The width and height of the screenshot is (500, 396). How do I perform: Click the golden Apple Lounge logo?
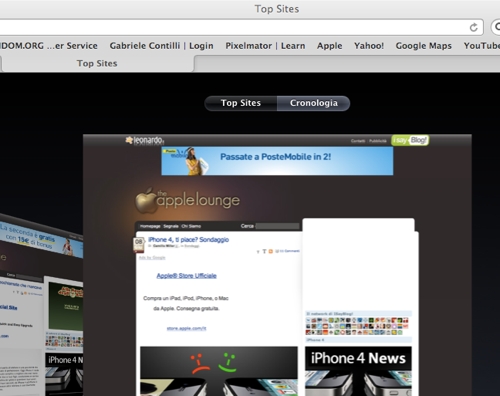coord(187,200)
